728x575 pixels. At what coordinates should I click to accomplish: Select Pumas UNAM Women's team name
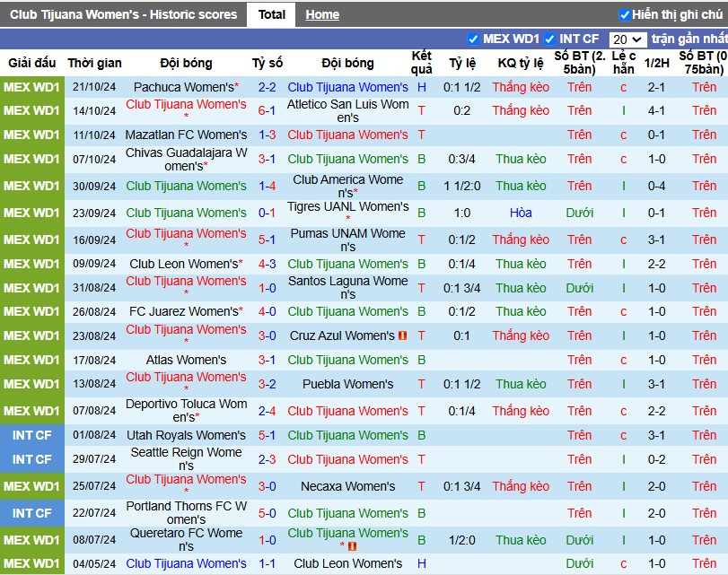(347, 240)
